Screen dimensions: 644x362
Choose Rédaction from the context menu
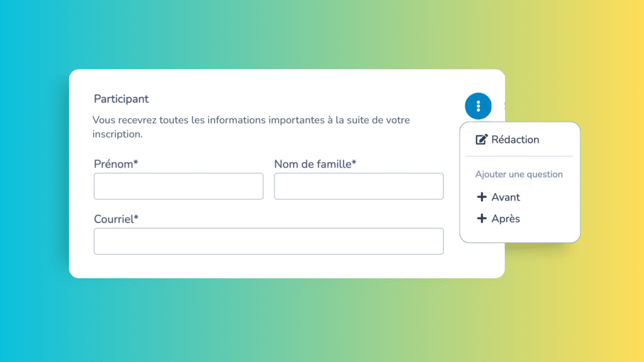(x=514, y=140)
